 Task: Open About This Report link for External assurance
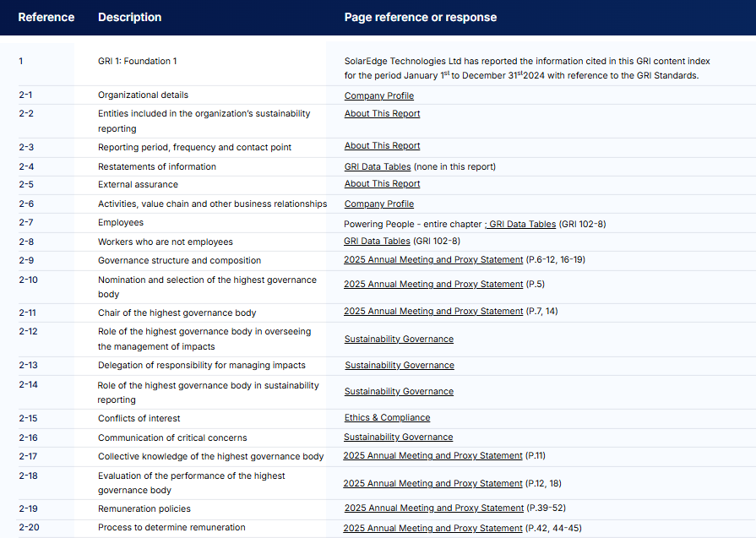(x=383, y=183)
